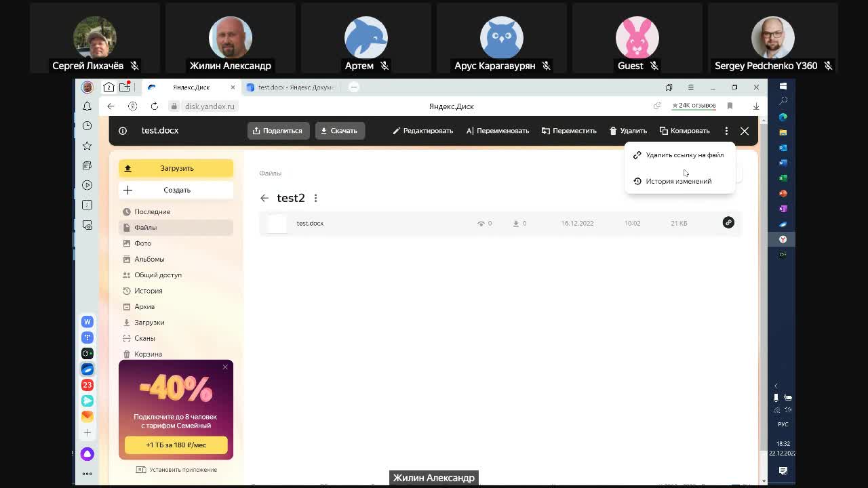Click the browser back arrow
Image resolution: width=868 pixels, height=488 pixels.
111,106
